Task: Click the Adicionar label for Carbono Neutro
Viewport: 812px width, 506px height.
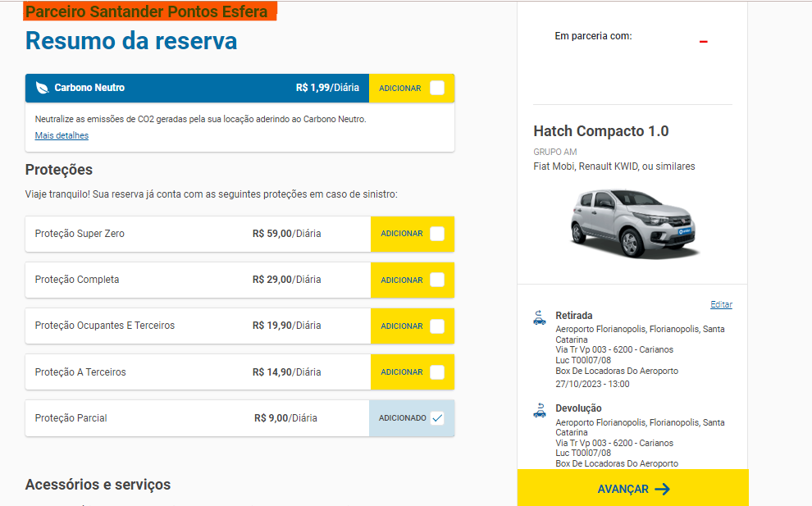Action: [x=399, y=88]
